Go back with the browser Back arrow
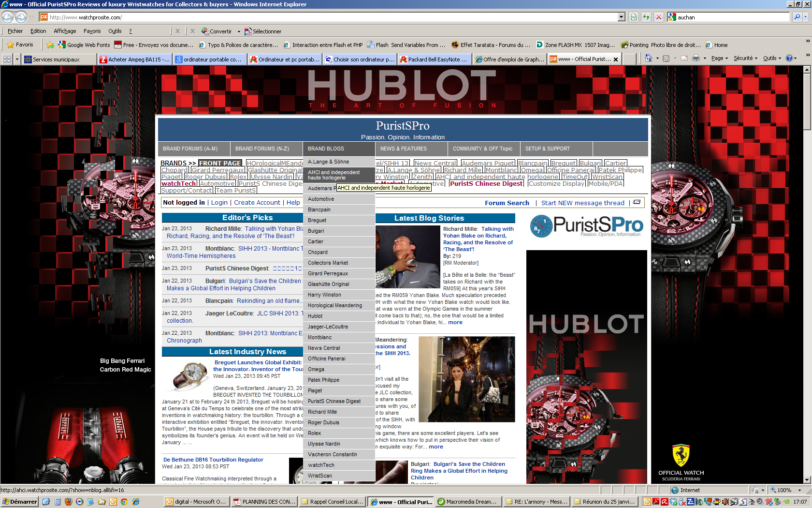The image size is (812, 508). pos(7,17)
